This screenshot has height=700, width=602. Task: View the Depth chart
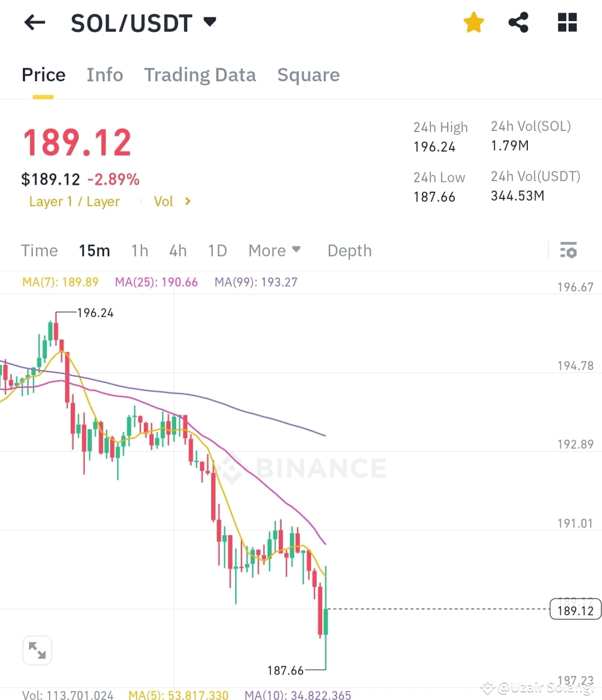pos(349,250)
